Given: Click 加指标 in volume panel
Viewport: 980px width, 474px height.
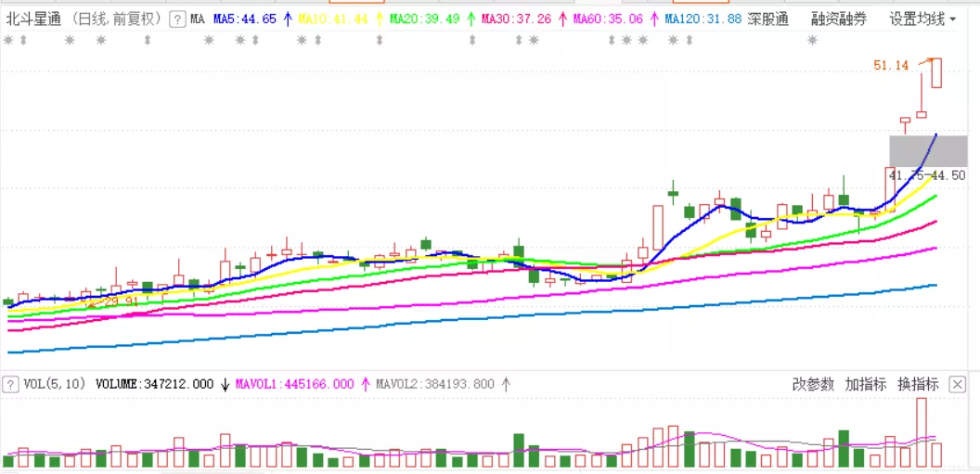Looking at the screenshot, I should 866,384.
